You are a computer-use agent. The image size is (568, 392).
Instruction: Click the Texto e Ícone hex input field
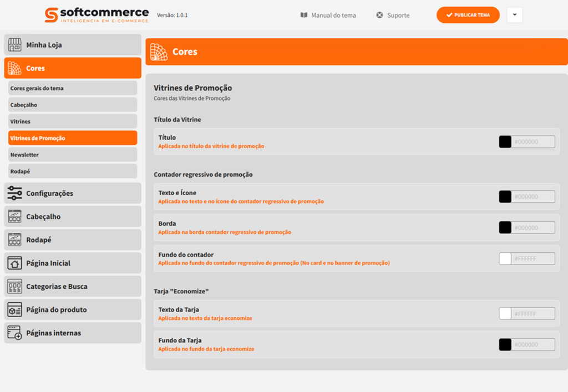point(533,196)
